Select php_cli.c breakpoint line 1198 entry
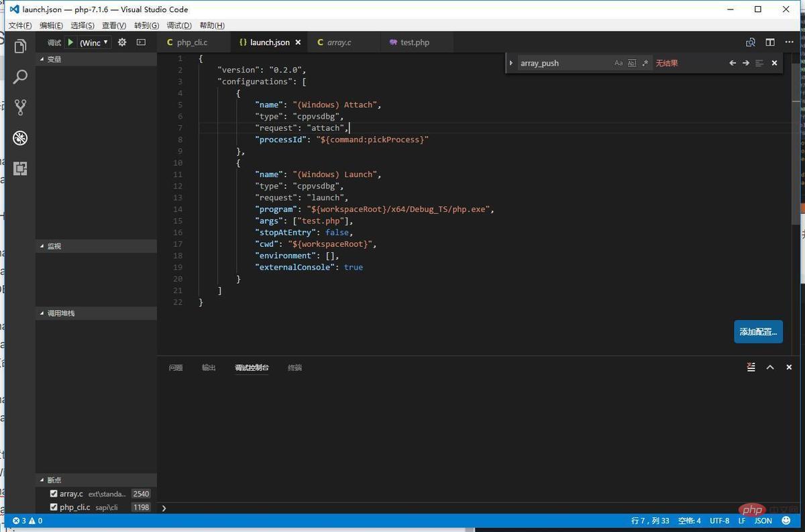The height and width of the screenshot is (532, 805). pyautogui.click(x=96, y=507)
